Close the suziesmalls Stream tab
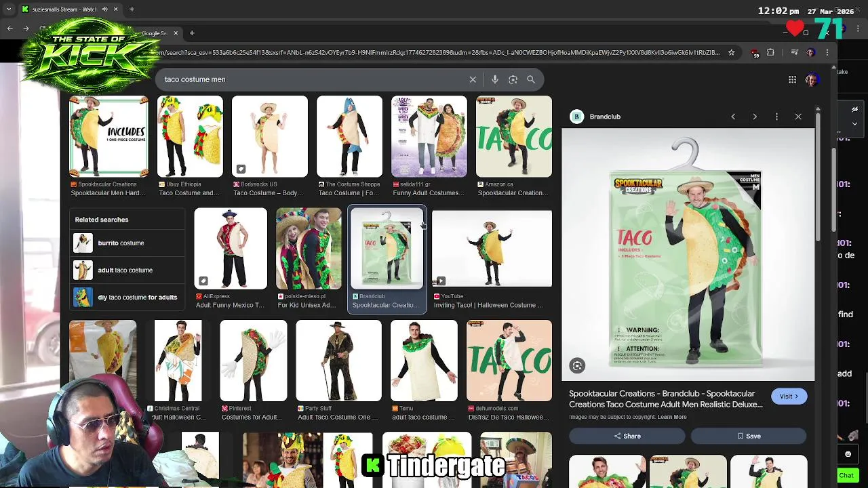The height and width of the screenshot is (488, 868). click(115, 9)
